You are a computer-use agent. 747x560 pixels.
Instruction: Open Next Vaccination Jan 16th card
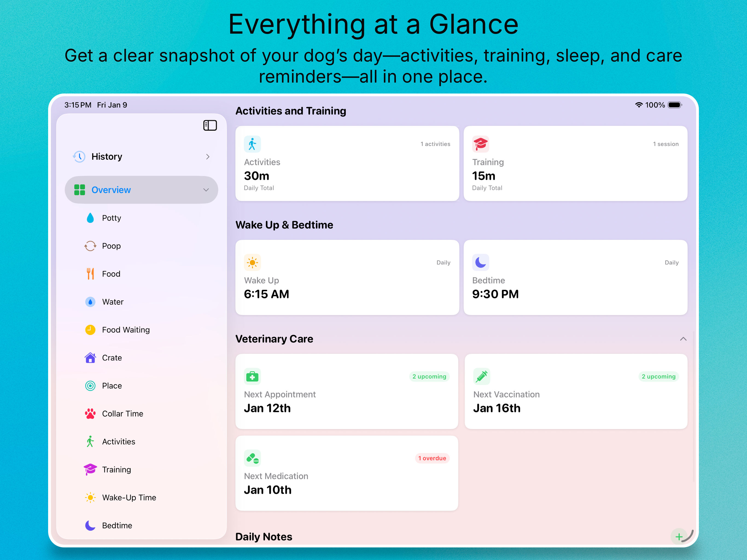point(576,392)
